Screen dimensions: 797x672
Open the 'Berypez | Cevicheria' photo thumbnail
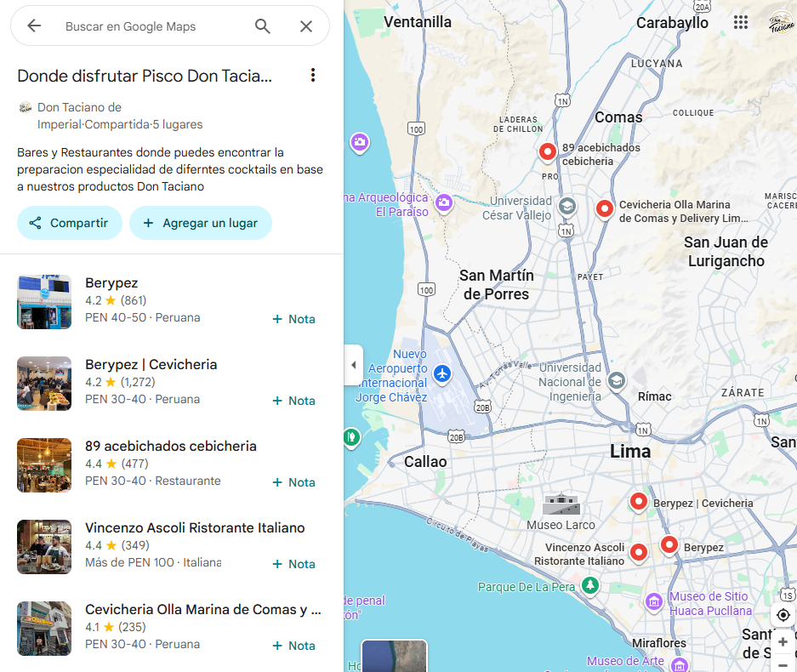pos(44,384)
